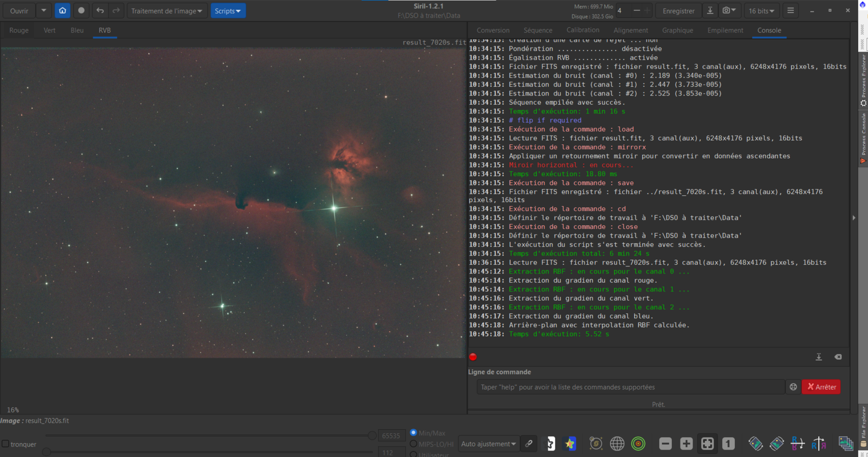Export console log with download icon
Screen dimensions: 868x457
pyautogui.click(x=819, y=357)
